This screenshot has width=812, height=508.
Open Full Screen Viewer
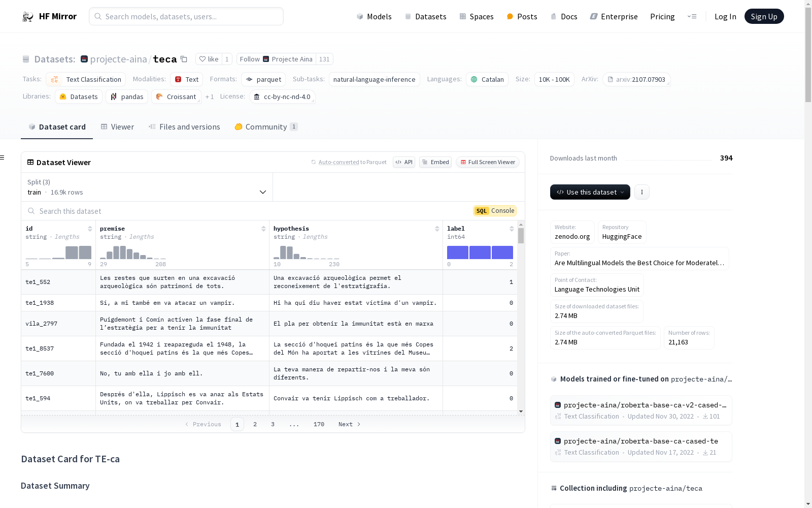488,162
